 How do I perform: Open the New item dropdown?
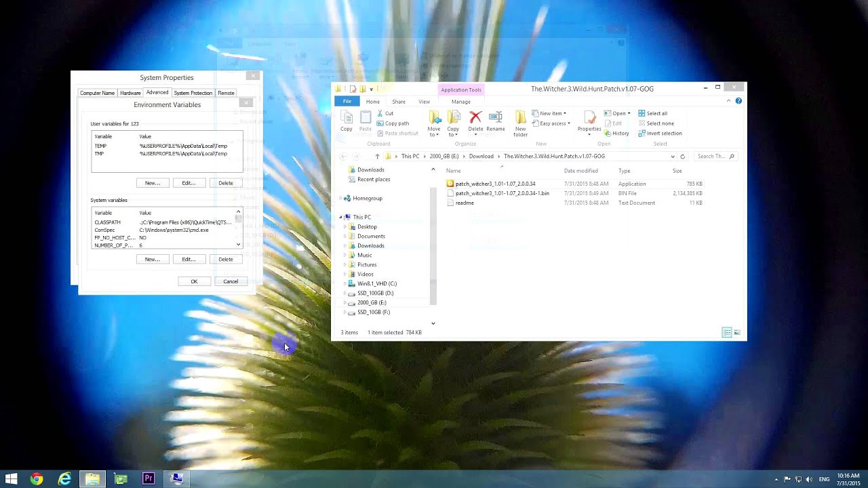[x=549, y=113]
